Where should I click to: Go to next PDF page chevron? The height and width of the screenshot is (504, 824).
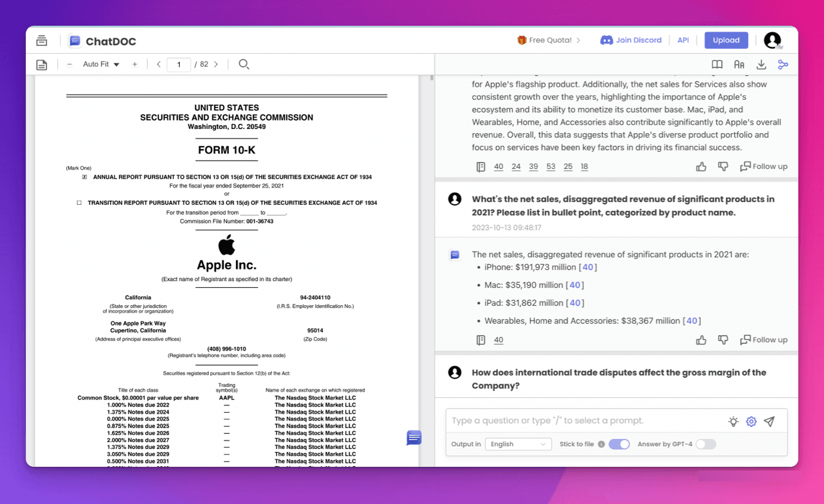[x=216, y=64]
